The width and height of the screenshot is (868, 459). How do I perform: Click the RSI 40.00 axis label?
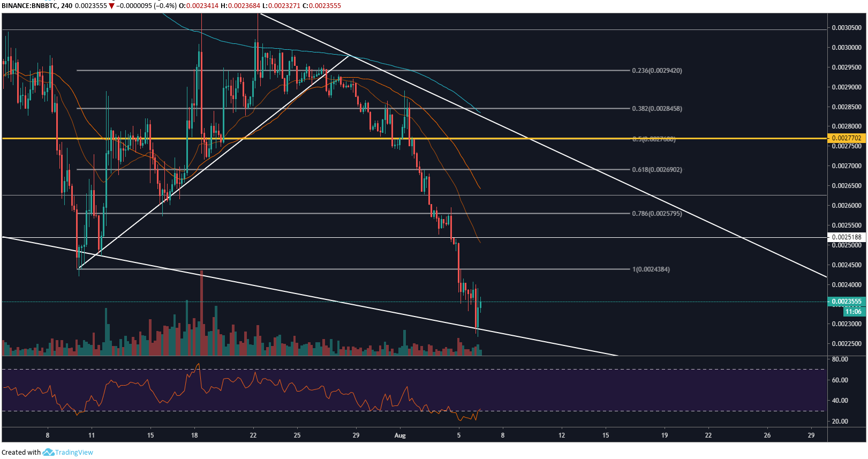840,401
